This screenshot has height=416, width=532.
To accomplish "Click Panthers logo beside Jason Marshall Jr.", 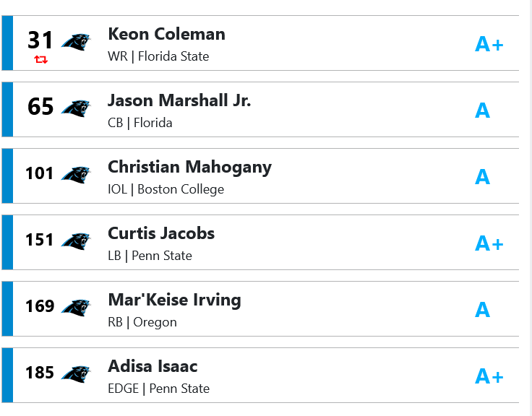I will [76, 108].
